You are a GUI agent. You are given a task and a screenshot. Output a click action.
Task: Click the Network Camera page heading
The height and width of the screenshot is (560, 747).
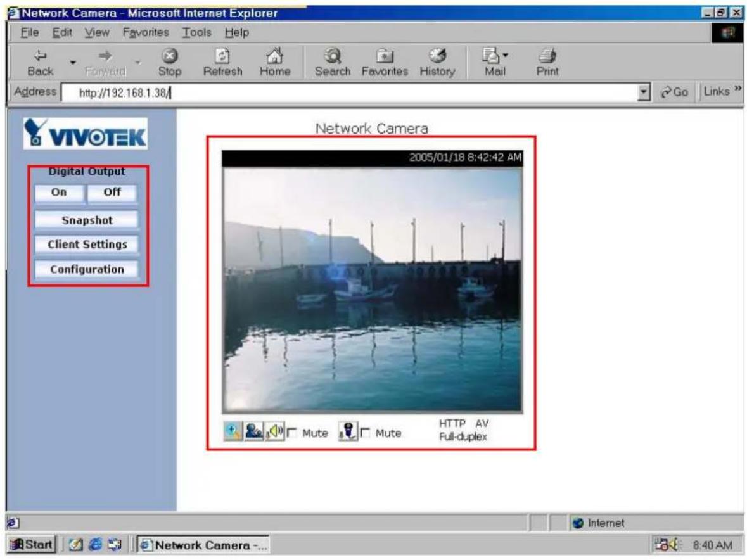point(371,129)
